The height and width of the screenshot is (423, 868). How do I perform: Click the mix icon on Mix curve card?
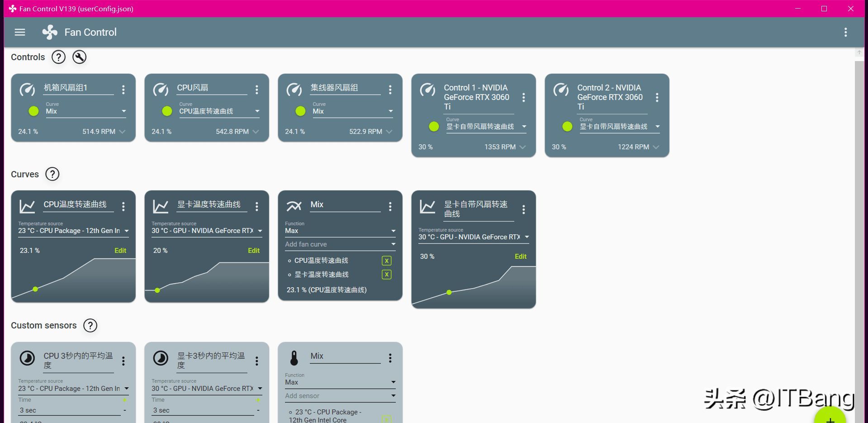pos(294,206)
